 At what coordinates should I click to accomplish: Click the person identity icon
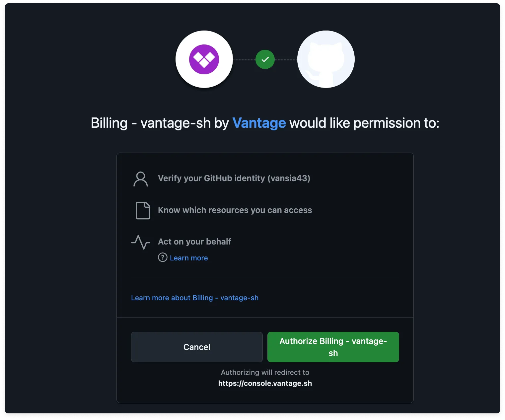coord(141,178)
